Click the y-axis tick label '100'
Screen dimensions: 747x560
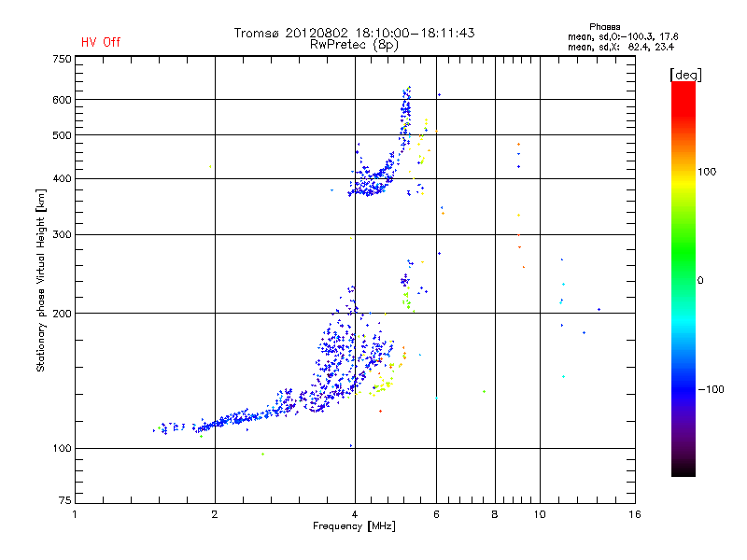tap(62, 448)
